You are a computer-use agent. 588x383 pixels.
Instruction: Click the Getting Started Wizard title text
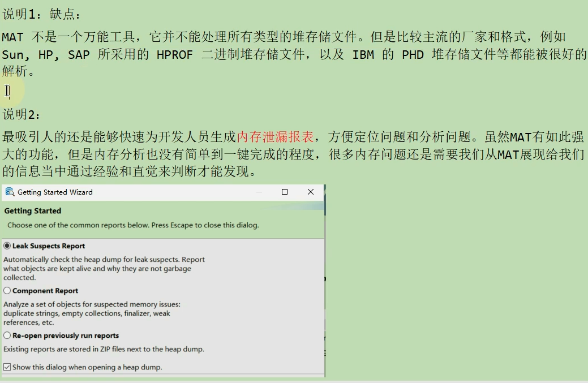(55, 192)
